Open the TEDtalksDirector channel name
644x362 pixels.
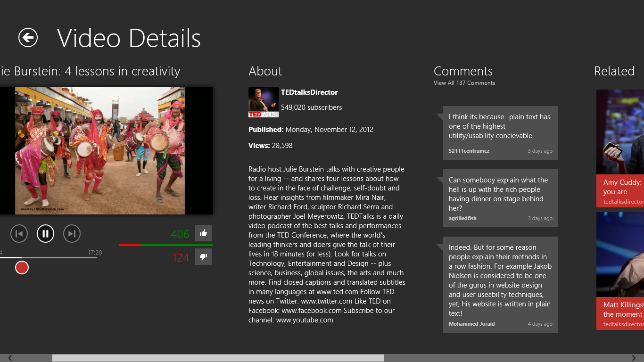309,92
